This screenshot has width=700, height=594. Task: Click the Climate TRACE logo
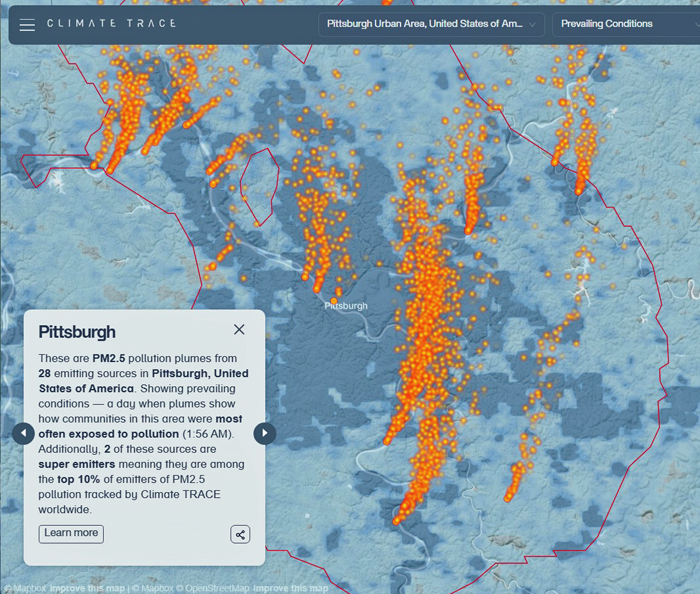pyautogui.click(x=111, y=24)
